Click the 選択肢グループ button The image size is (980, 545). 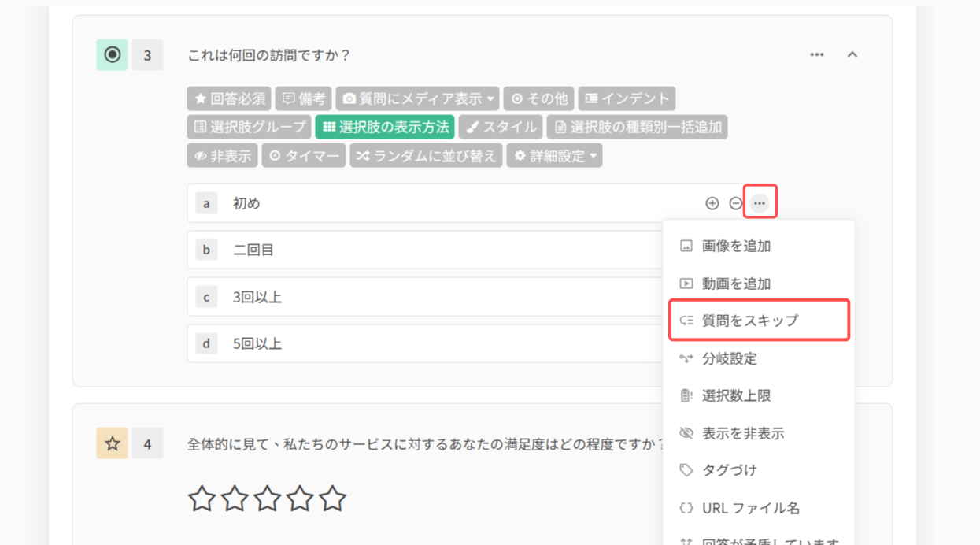click(x=250, y=127)
